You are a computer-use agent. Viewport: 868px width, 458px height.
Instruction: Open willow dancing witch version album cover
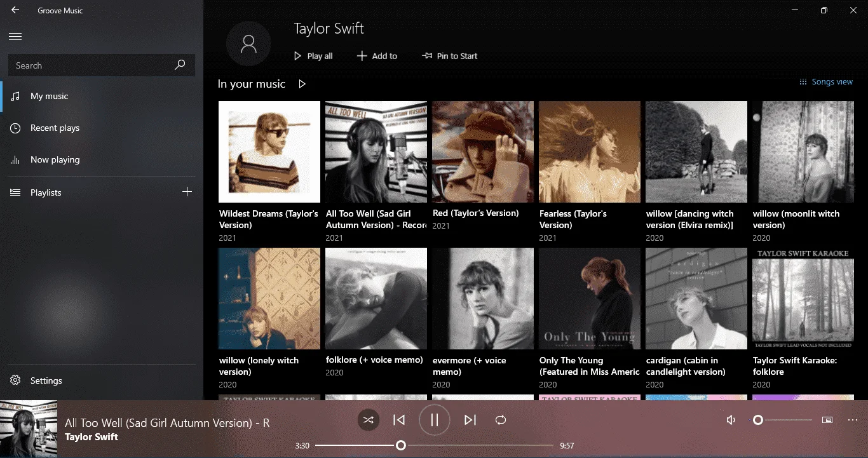[x=696, y=152]
